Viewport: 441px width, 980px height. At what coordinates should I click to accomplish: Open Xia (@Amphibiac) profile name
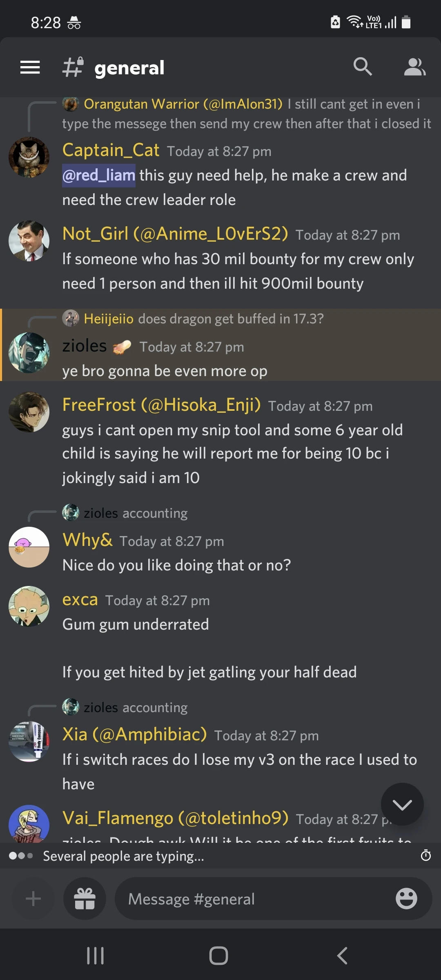134,735
